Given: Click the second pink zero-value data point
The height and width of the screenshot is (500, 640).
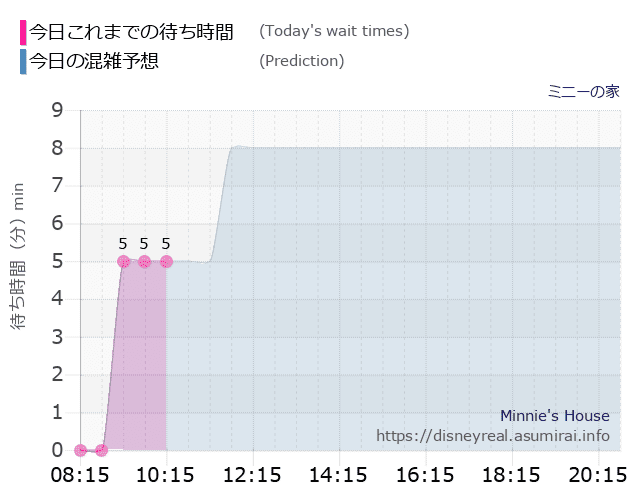Looking at the screenshot, I should pos(102,450).
